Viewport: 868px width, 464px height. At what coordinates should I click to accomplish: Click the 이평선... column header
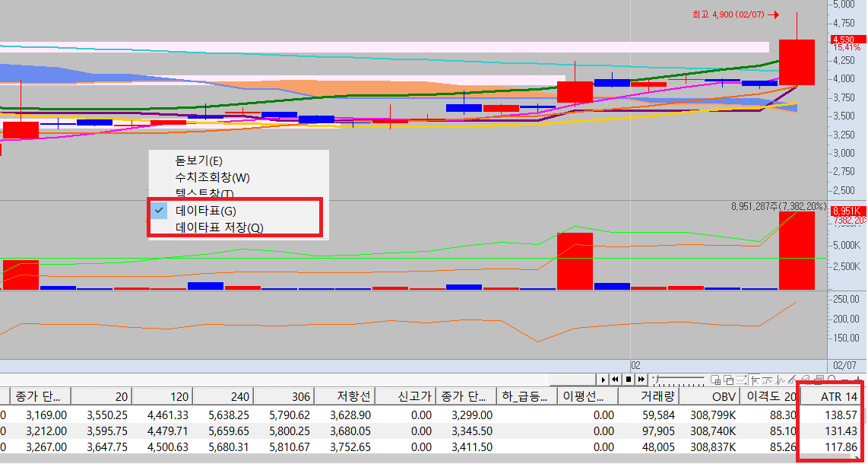[588, 396]
